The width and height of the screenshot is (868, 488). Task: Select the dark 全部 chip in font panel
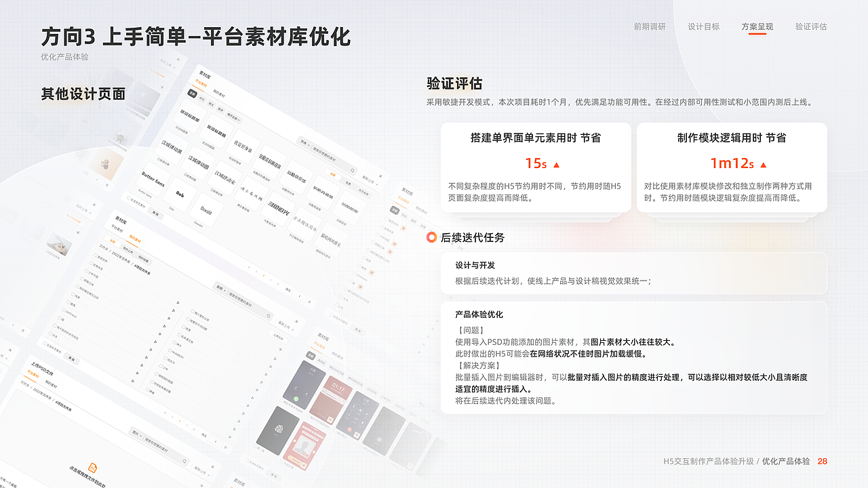click(x=193, y=94)
